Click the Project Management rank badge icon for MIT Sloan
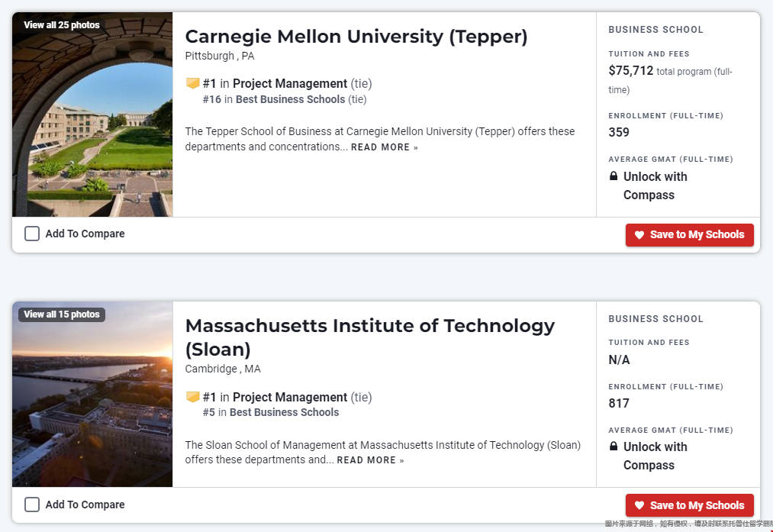Viewport: 773px width, 532px height. 192,397
